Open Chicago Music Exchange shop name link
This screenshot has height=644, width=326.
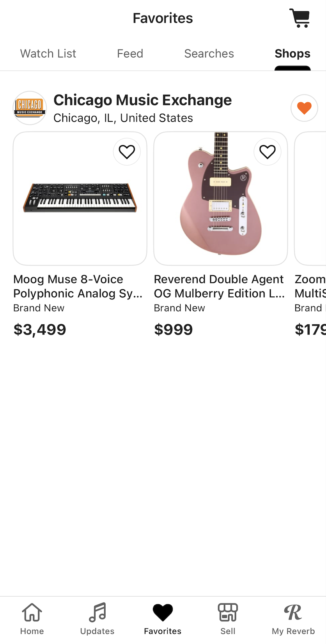pyautogui.click(x=142, y=100)
